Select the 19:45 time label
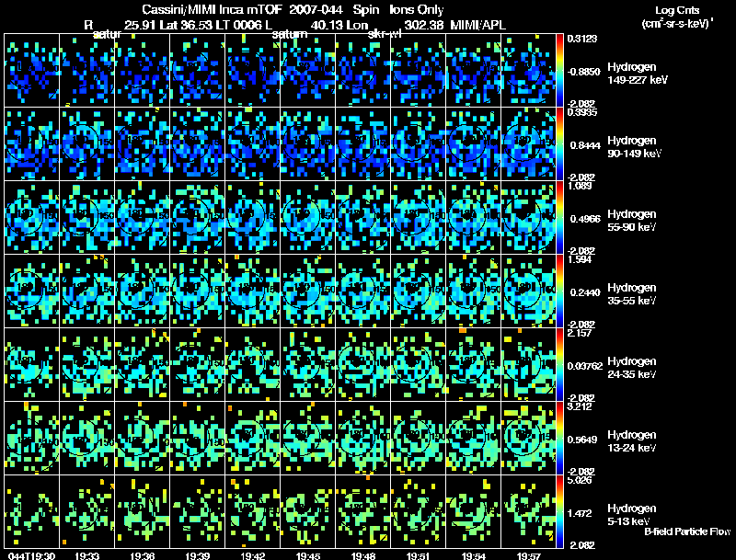 [x=308, y=555]
